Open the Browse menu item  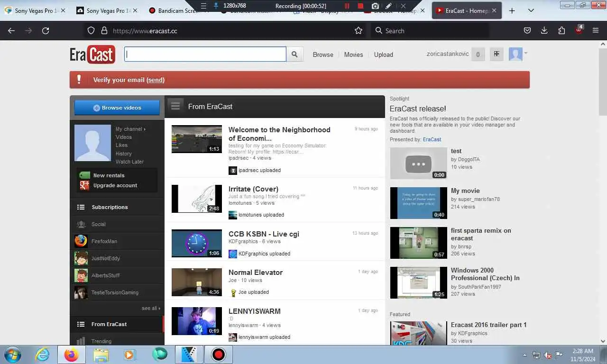pos(323,55)
